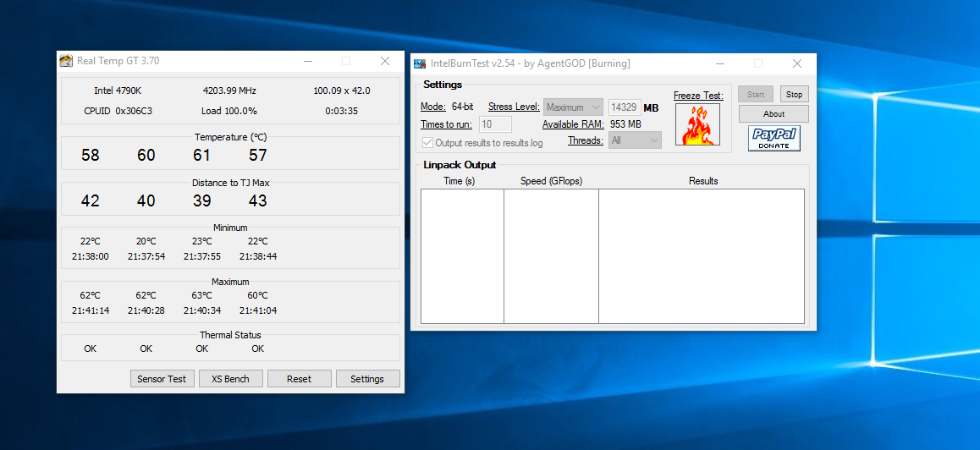The image size is (980, 450).
Task: Click the Load 100.0% reading
Action: click(x=229, y=112)
